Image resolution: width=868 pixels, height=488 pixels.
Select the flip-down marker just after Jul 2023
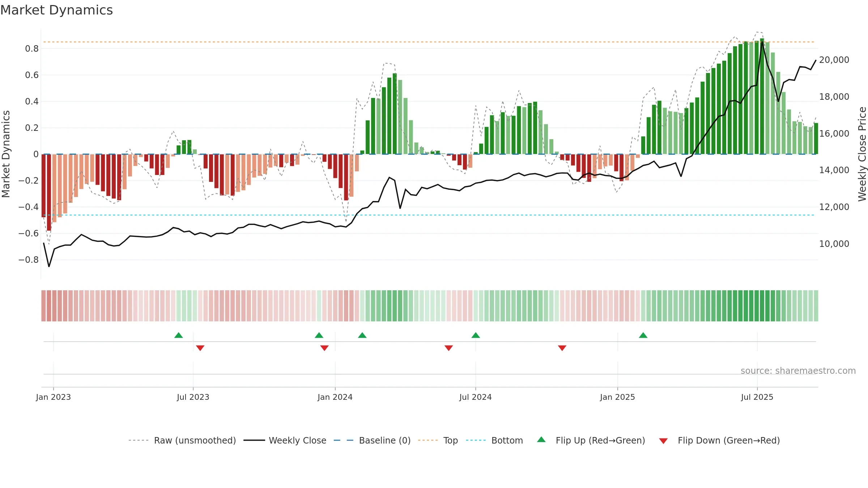tap(200, 348)
